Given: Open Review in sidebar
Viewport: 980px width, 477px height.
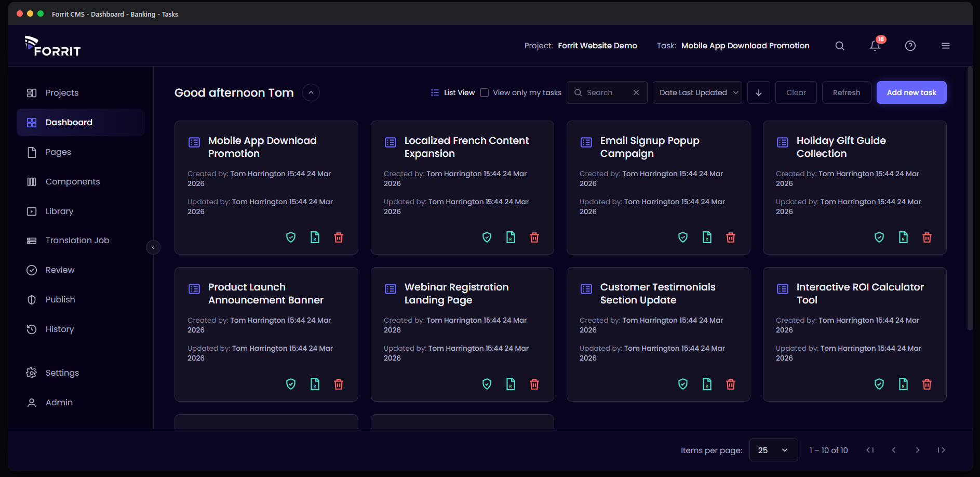Looking at the screenshot, I should point(80,270).
